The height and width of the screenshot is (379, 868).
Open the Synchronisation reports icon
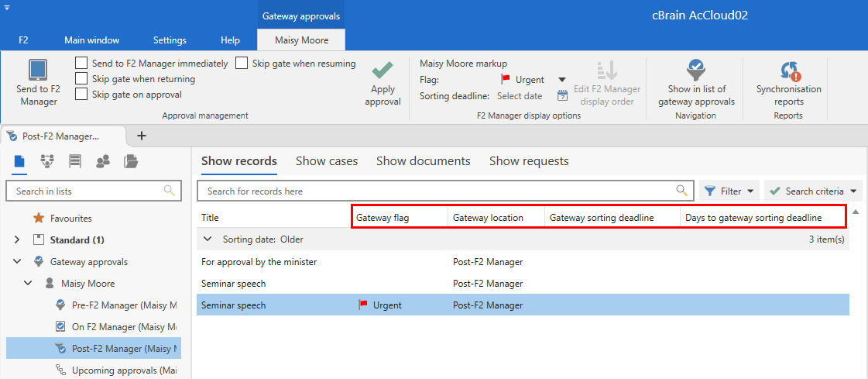(789, 72)
